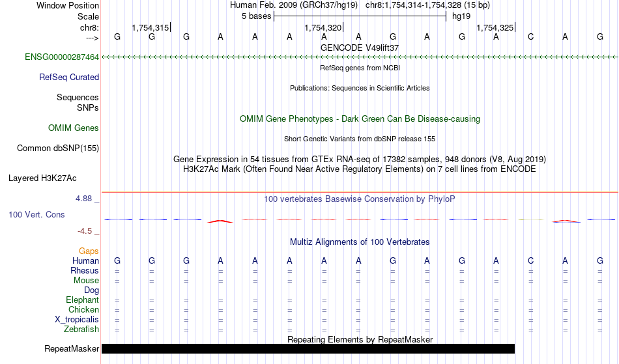Image resolution: width=619 pixels, height=364 pixels.
Task: Click the '5 bases' scale bar label
Action: (257, 16)
